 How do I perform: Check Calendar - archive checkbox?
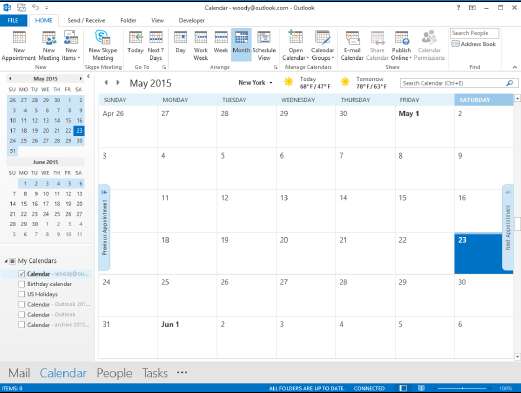coord(22,324)
